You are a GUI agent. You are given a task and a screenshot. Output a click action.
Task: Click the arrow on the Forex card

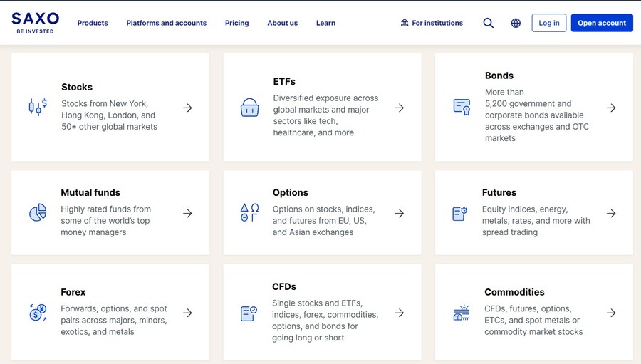coord(187,313)
